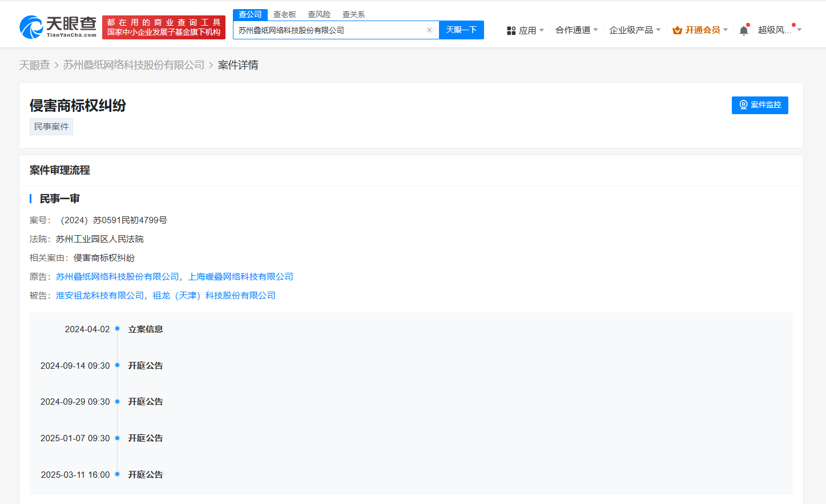Viewport: 826px width, 504px height.
Task: Click the 案件审理流程 section title
Action: point(60,170)
